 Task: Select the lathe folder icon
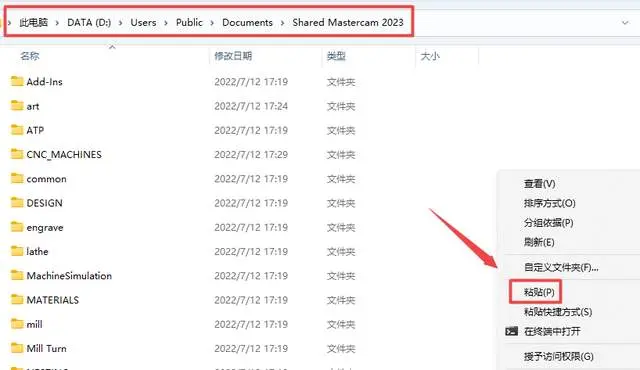pyautogui.click(x=17, y=251)
